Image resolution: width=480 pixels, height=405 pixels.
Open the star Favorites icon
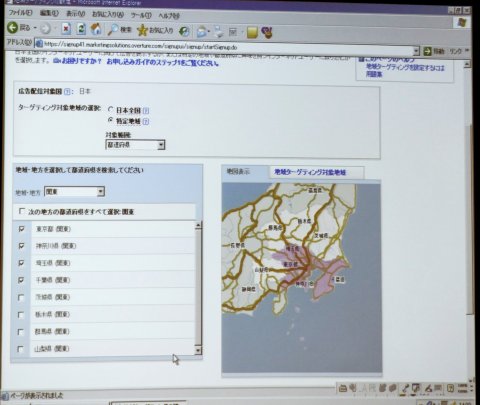pos(142,30)
